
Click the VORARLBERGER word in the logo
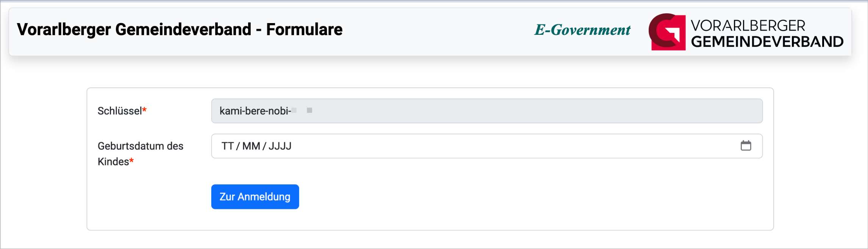coord(748,26)
